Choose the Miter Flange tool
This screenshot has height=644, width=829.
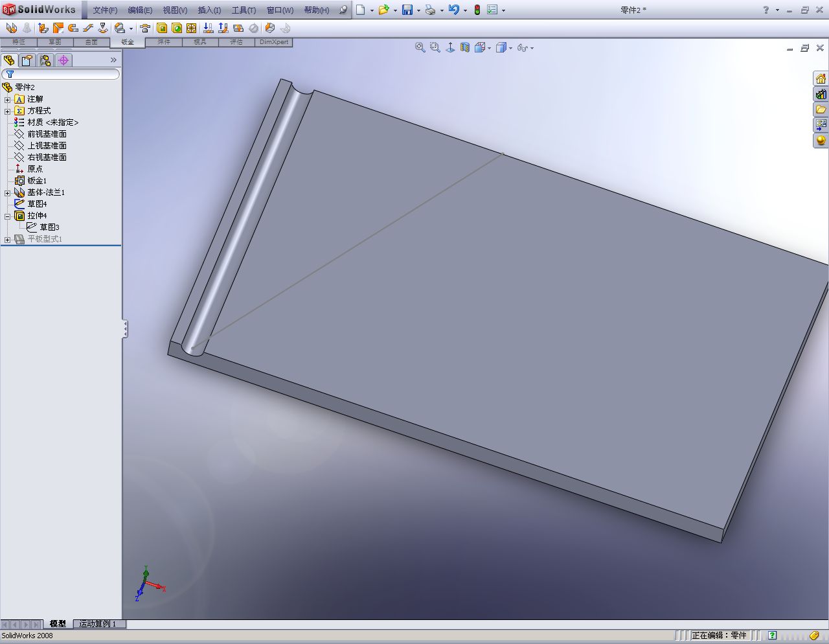coord(58,28)
